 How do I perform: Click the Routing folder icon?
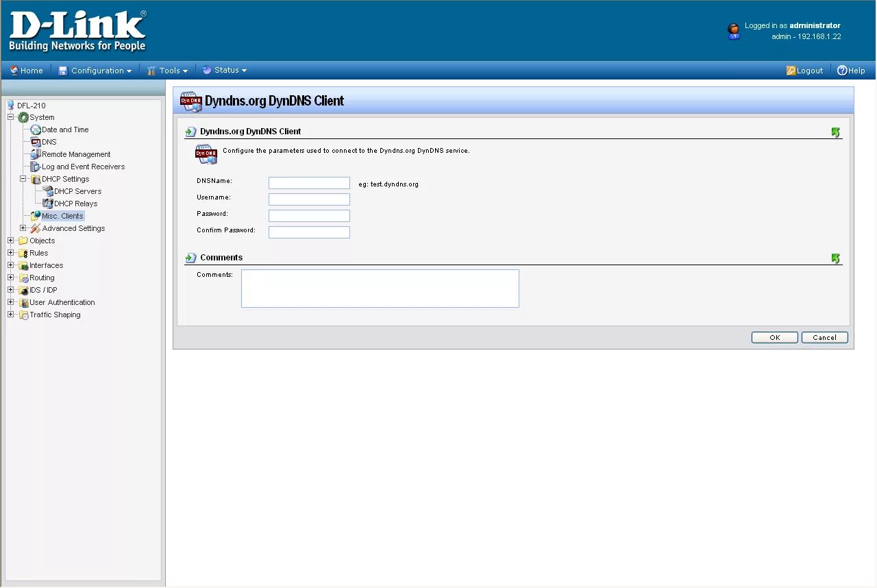(x=23, y=278)
